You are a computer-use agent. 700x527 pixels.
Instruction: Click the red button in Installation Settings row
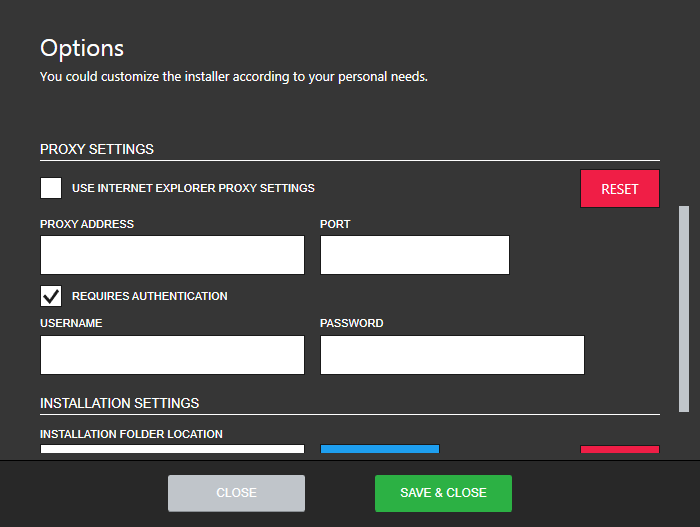click(x=619, y=449)
